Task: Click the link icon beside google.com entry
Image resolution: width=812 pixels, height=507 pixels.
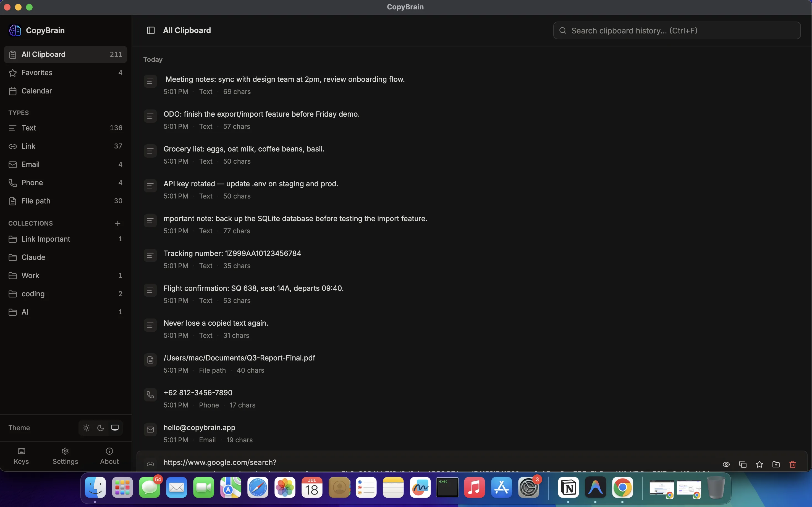Action: coord(150,464)
